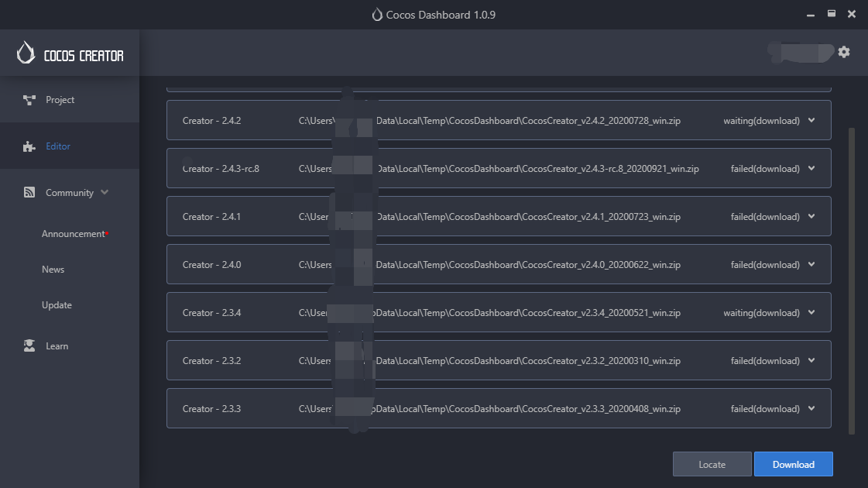The height and width of the screenshot is (488, 868).
Task: Expand the Creator 2.4.2 download row
Action: 811,121
